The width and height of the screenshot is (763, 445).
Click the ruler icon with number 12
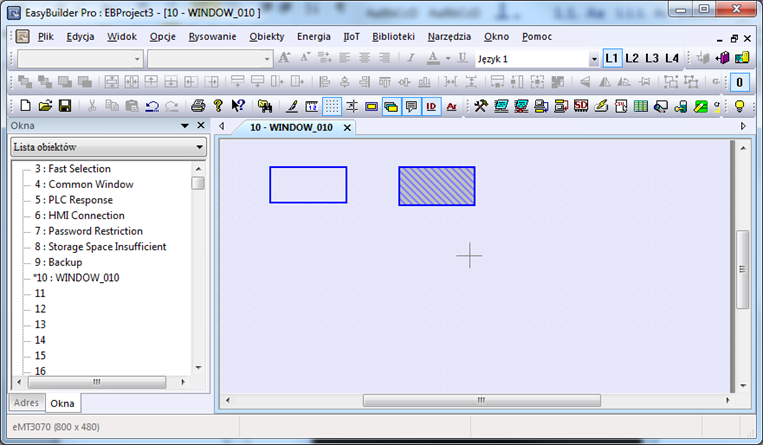[x=311, y=106]
